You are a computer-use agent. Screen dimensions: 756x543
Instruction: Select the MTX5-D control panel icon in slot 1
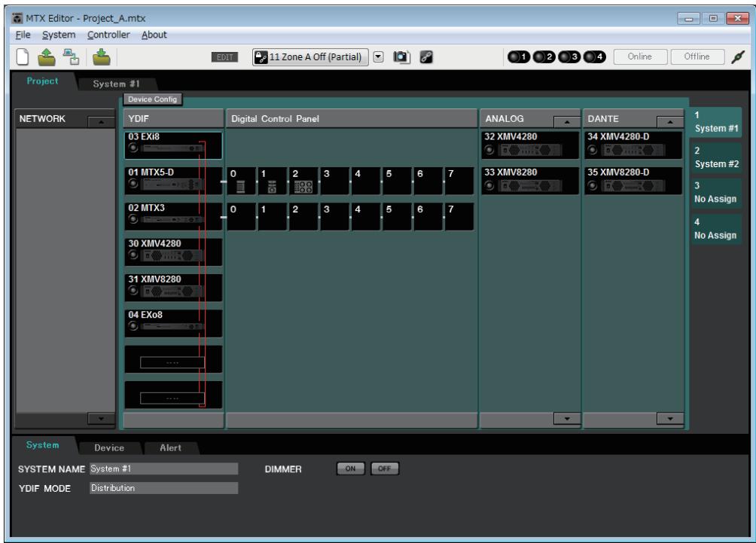(x=272, y=186)
